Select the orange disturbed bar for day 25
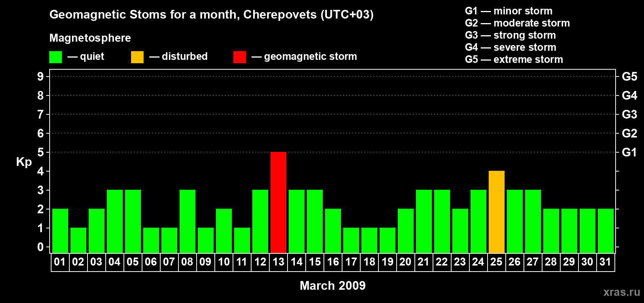 click(497, 212)
